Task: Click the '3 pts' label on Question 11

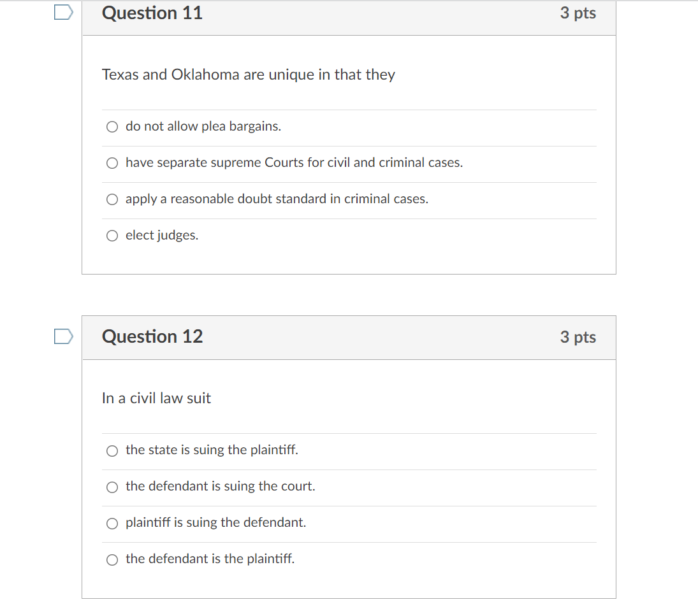Action: click(x=578, y=13)
